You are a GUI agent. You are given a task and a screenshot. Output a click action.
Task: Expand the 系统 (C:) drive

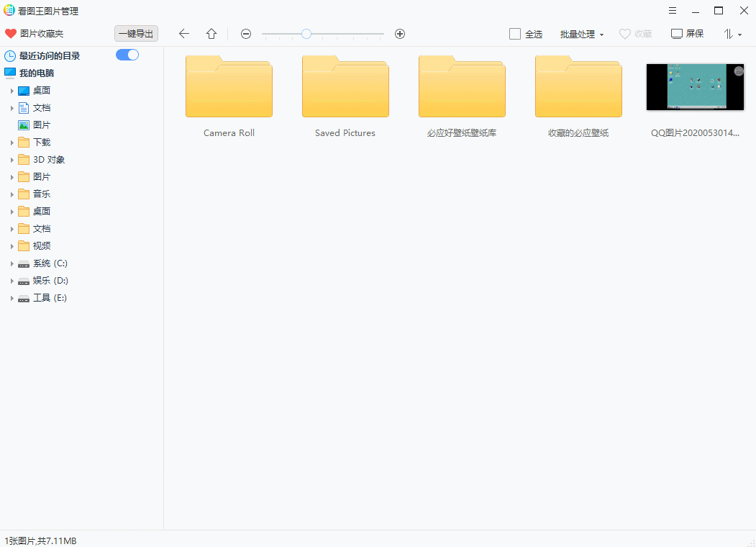click(x=12, y=264)
